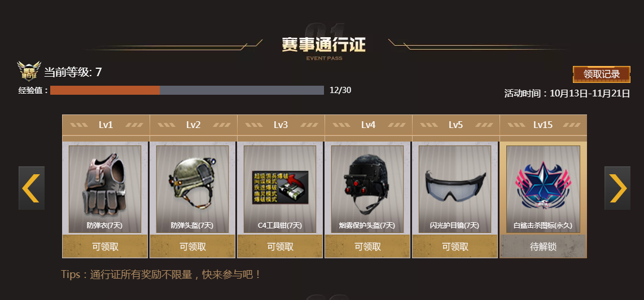Claim the Lv4 烟雾保护头盔 reward
Viewport: 644px width, 300px height.
[367, 246]
